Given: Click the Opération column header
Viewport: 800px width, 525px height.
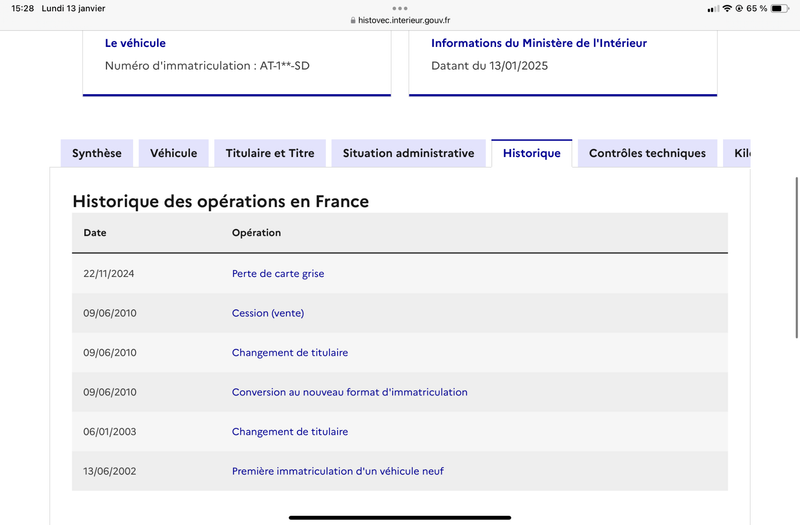Looking at the screenshot, I should click(256, 233).
